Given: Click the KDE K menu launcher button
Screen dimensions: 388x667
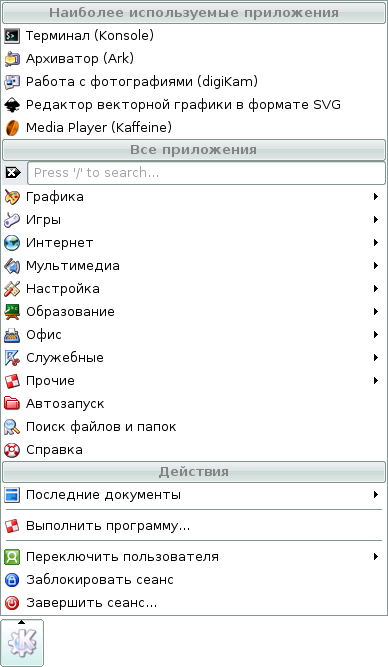Looking at the screenshot, I should pos(22,642).
